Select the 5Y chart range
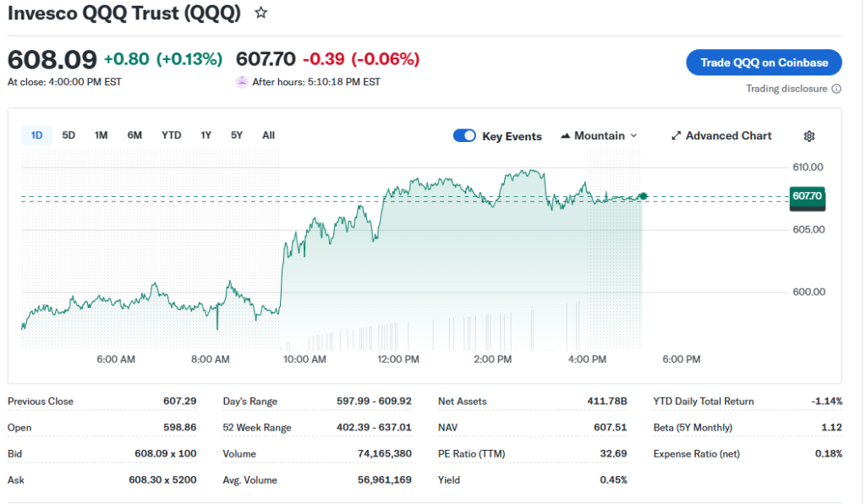 (237, 135)
